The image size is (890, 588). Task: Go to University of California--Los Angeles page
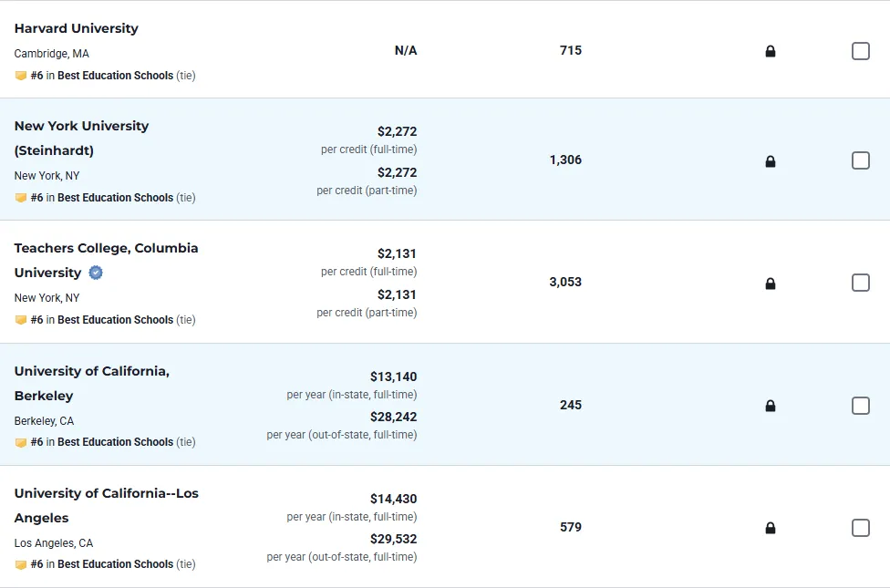pyautogui.click(x=106, y=493)
